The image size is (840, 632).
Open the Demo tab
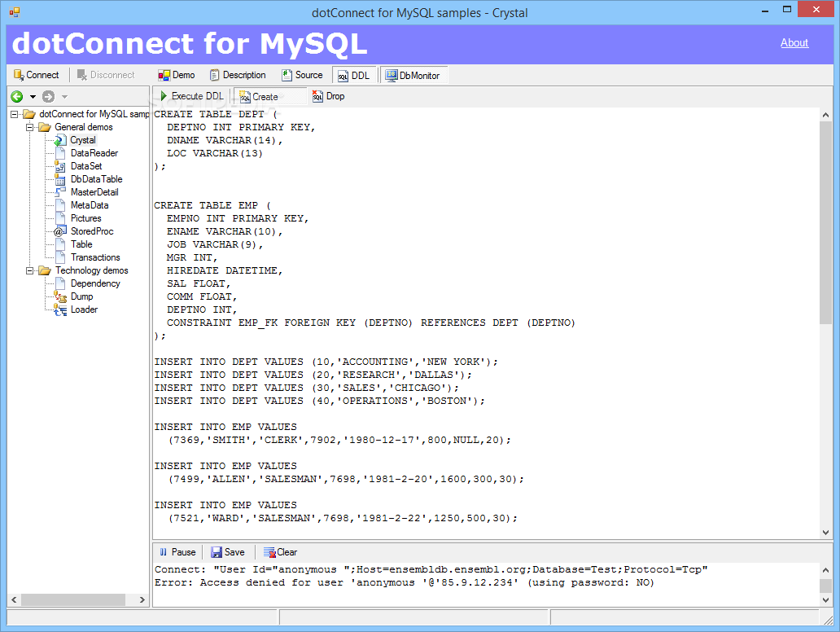(177, 75)
